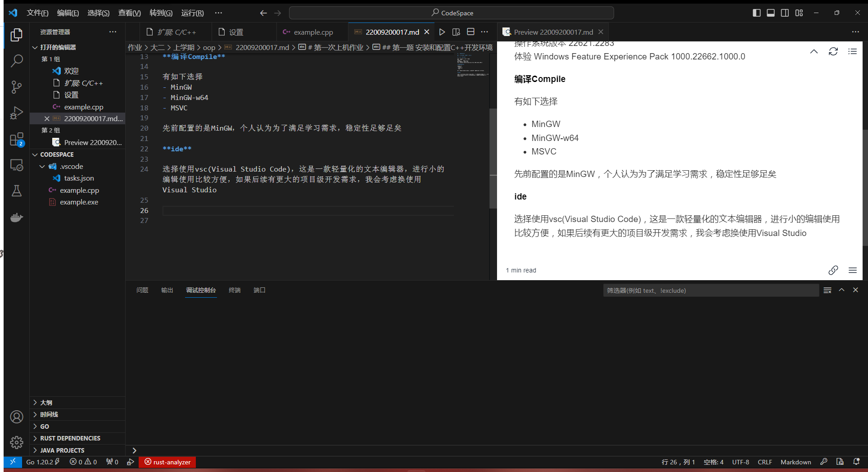This screenshot has height=472, width=868.
Task: Switch to the 终端 panel tab
Action: (x=235, y=290)
